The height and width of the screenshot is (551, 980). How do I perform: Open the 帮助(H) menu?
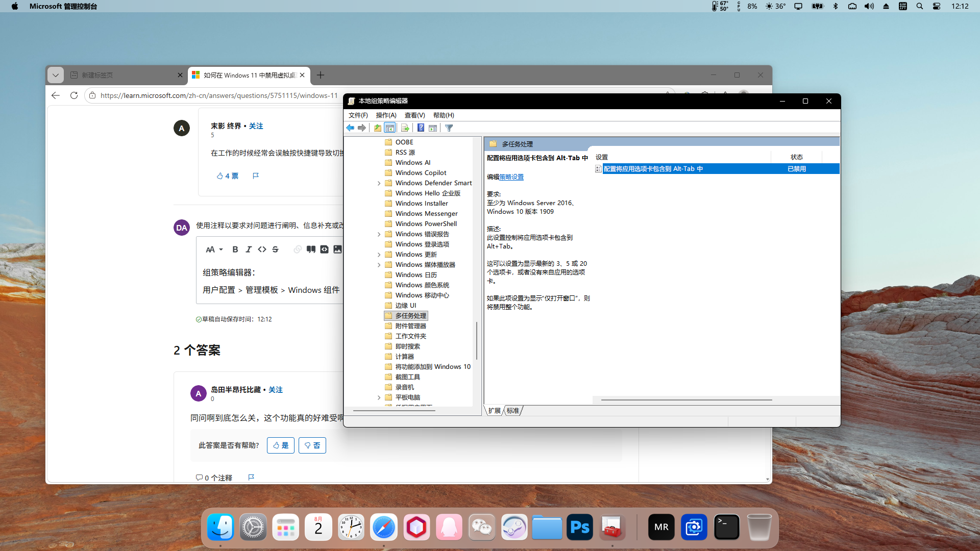pyautogui.click(x=444, y=115)
